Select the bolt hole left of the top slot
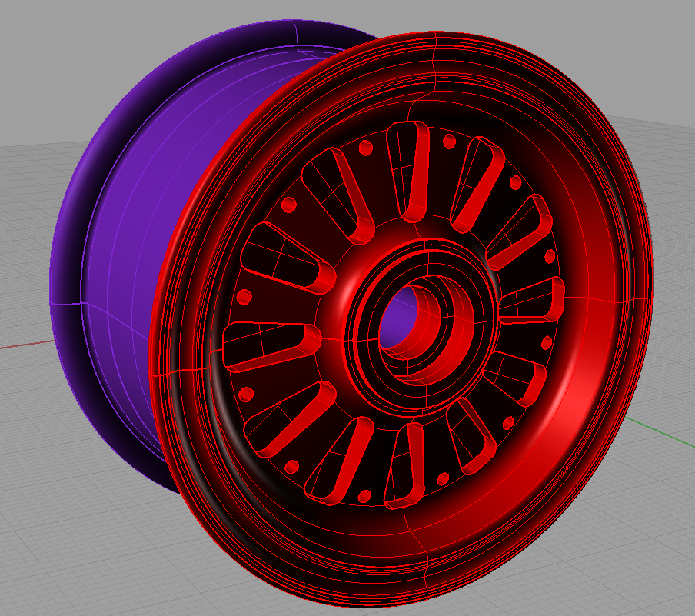 (366, 147)
